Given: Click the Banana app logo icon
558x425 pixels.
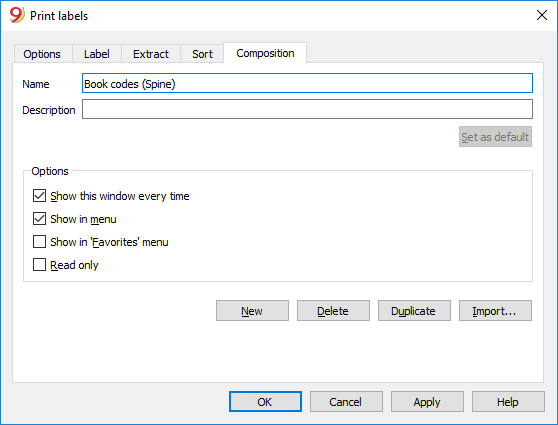Looking at the screenshot, I should [17, 15].
